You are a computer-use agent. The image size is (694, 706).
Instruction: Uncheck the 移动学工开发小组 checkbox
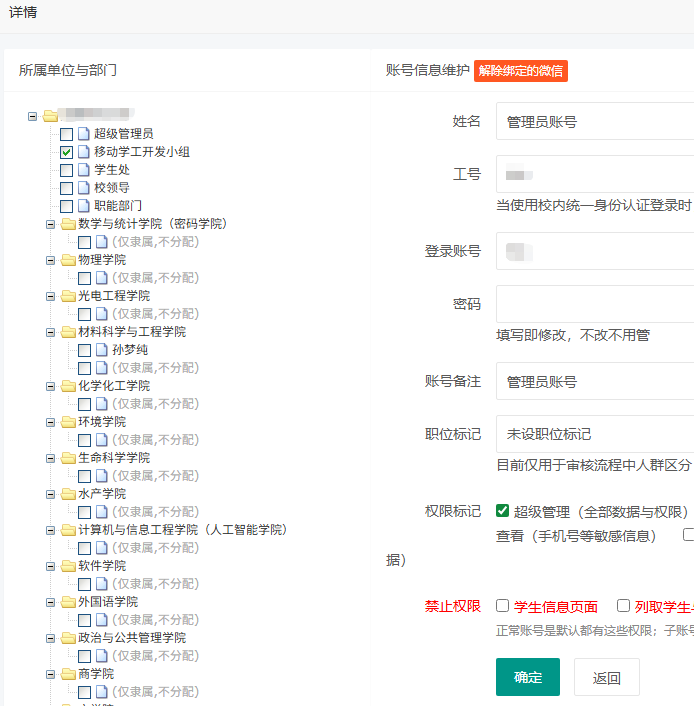click(67, 152)
